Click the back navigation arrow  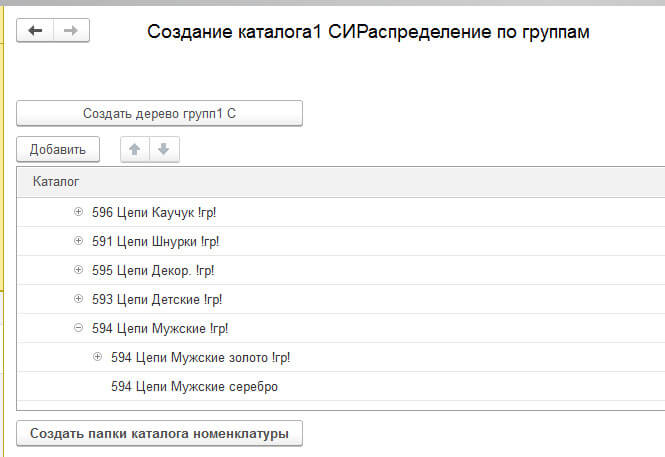pyautogui.click(x=36, y=31)
